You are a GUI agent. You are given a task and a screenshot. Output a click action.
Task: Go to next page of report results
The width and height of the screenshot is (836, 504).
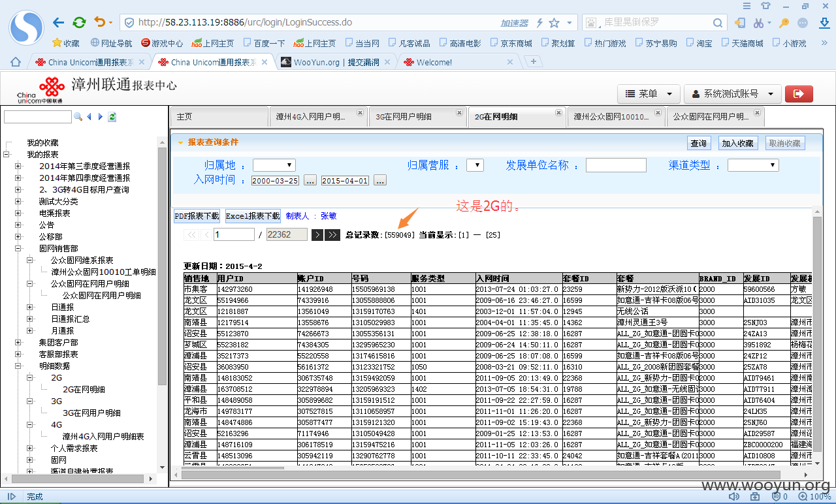click(317, 234)
